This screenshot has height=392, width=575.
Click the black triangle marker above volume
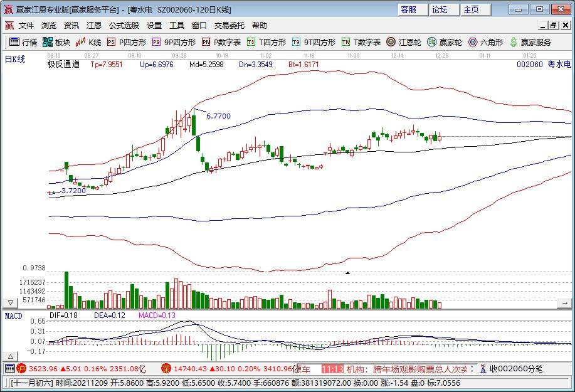[347, 273]
